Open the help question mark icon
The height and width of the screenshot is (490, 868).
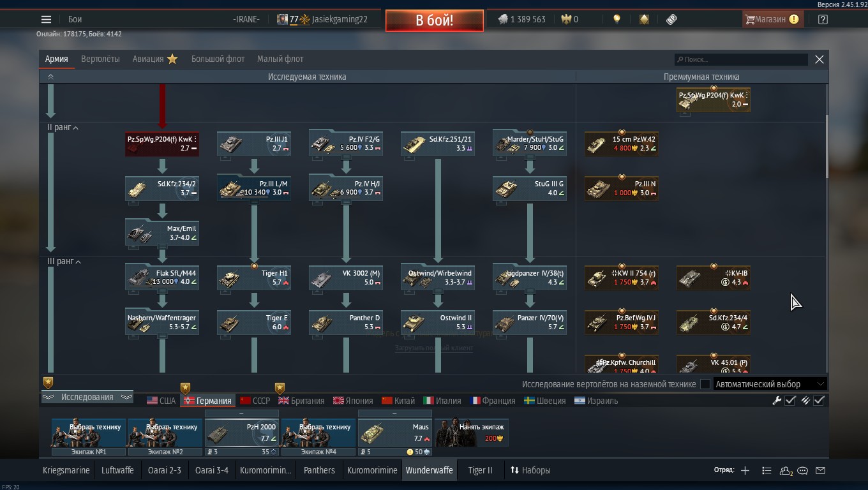coord(823,19)
